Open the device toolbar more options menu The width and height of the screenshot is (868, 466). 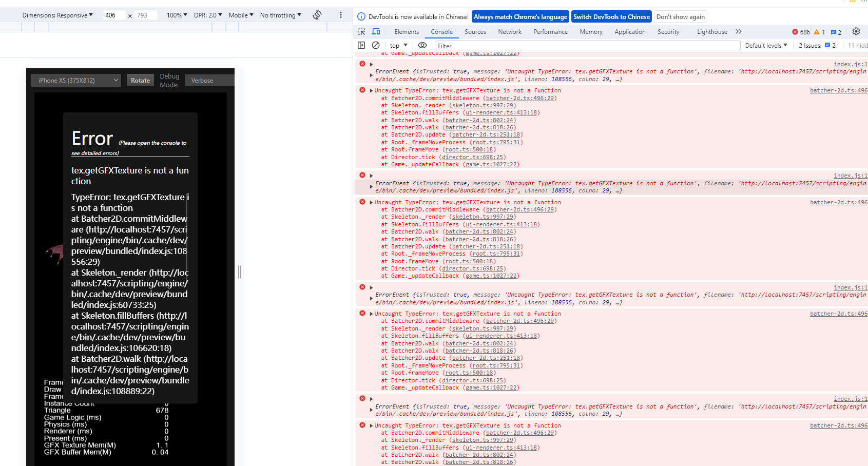(x=341, y=15)
